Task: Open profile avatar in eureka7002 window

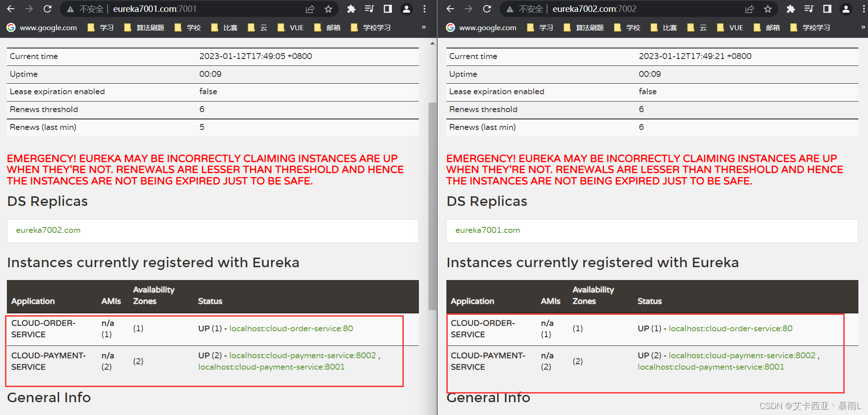Action: coord(846,9)
